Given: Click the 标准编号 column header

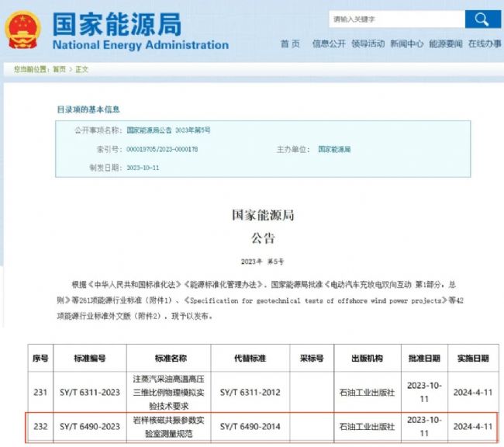Looking at the screenshot, I should (91, 359).
